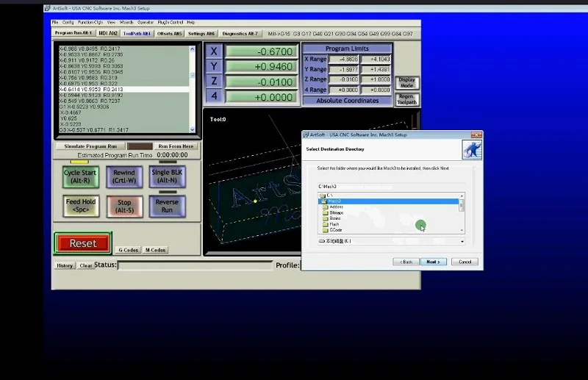The image size is (588, 380).
Task: Open the File menu
Action: pyautogui.click(x=55, y=23)
